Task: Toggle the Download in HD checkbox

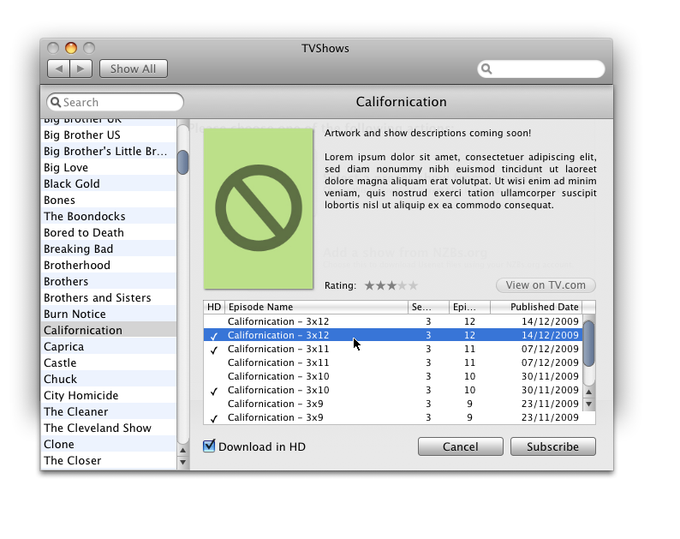Action: pos(209,446)
